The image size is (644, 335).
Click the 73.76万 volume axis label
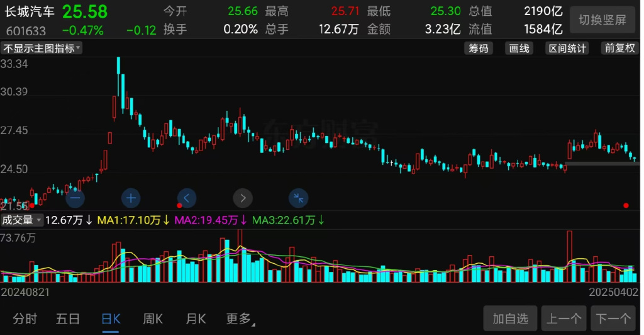18,238
